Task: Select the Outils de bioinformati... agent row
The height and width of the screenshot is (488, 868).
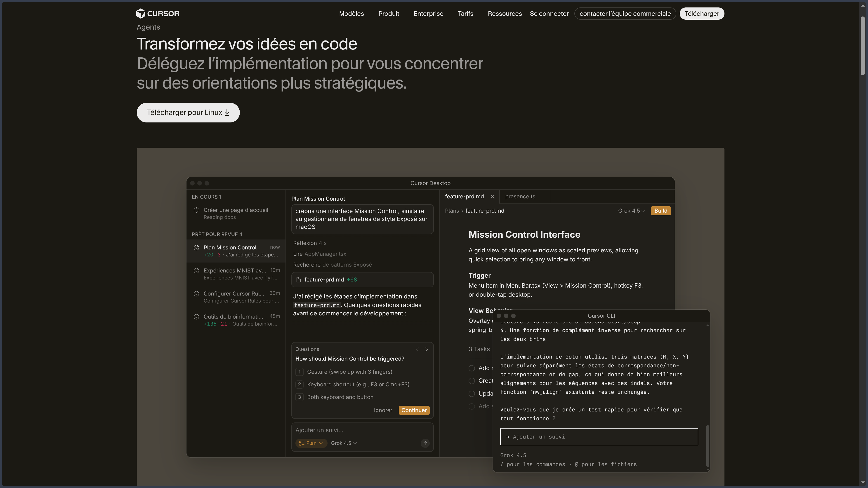Action: (236, 320)
